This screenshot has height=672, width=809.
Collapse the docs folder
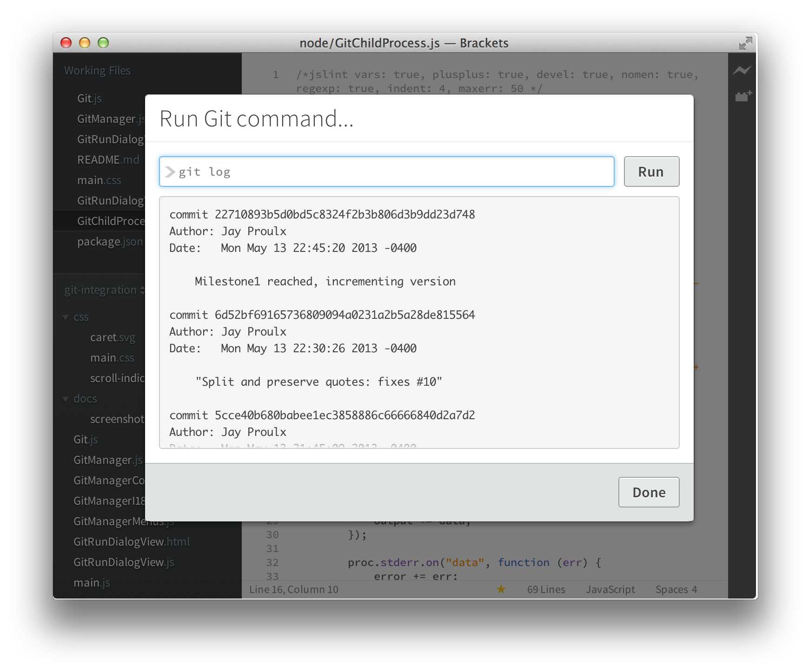point(66,399)
